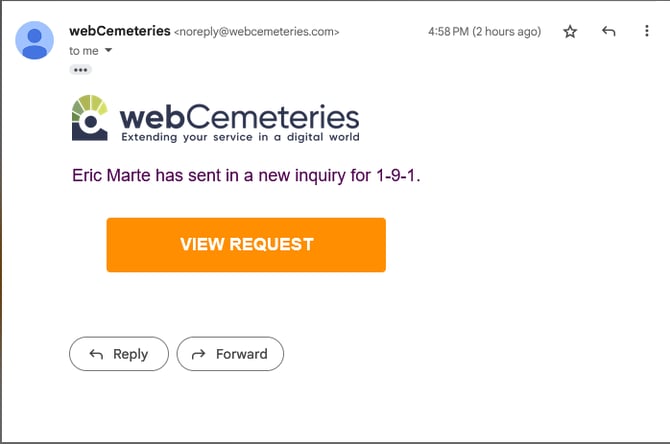670x444 pixels.
Task: Click the noreply@webcemeteries.com address
Action: click(x=256, y=32)
